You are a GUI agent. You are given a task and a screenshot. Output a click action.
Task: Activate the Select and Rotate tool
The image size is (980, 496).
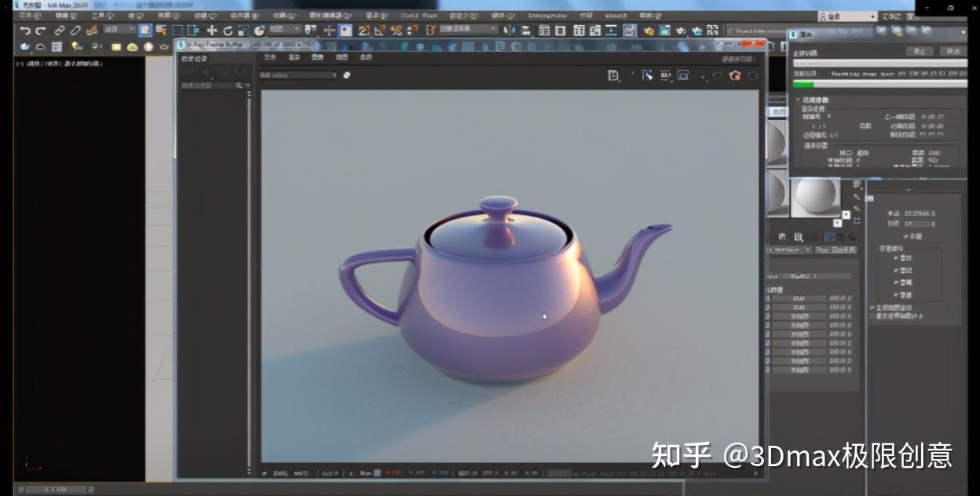pos(227,30)
